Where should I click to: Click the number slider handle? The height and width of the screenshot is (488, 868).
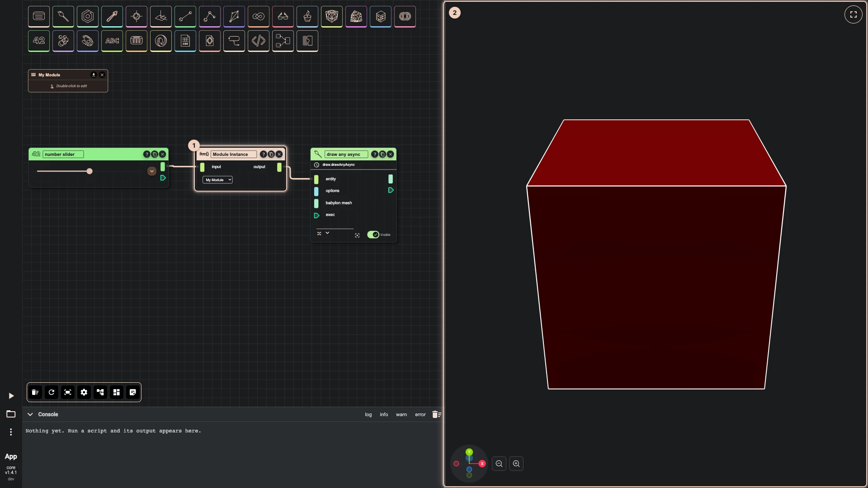tap(90, 171)
